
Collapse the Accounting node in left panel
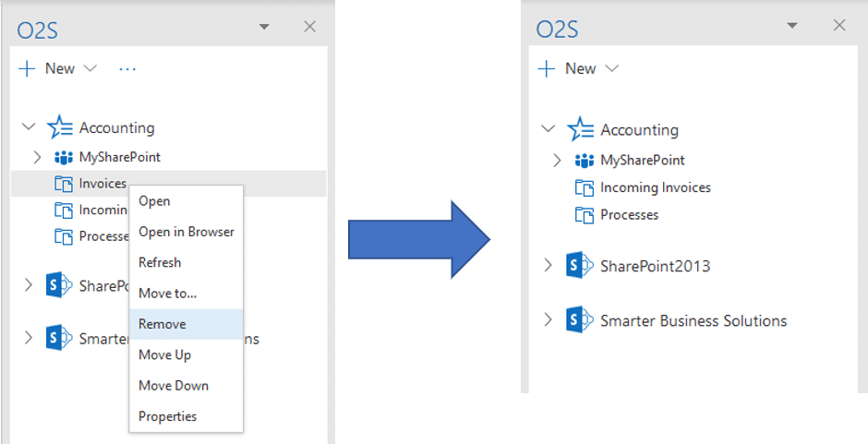(x=29, y=126)
